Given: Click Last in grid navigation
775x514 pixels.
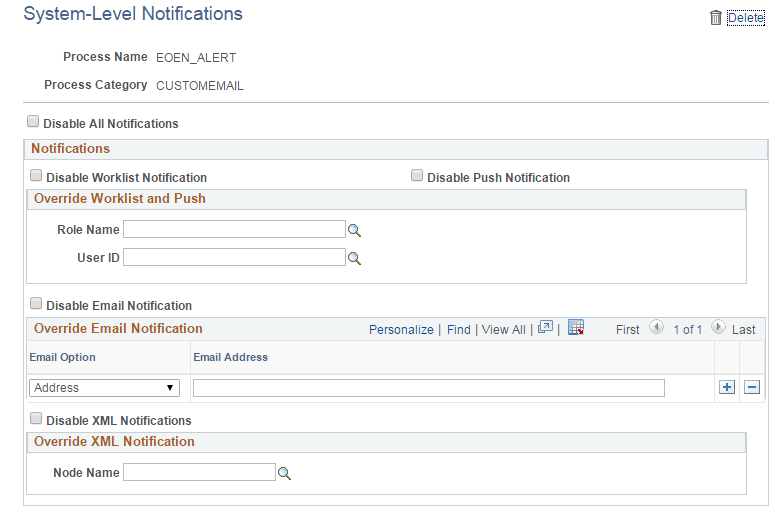Looking at the screenshot, I should tap(743, 330).
